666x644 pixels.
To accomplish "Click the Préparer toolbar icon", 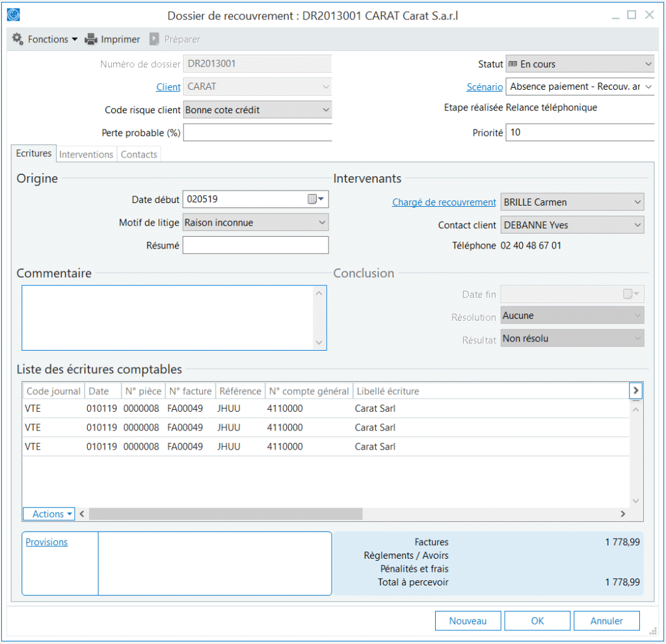I will 154,39.
